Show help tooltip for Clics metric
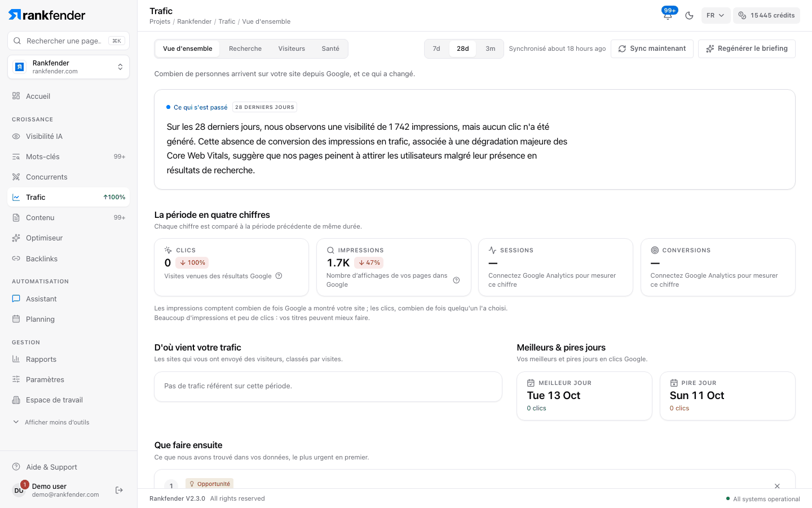The width and height of the screenshot is (812, 508). coord(279,276)
